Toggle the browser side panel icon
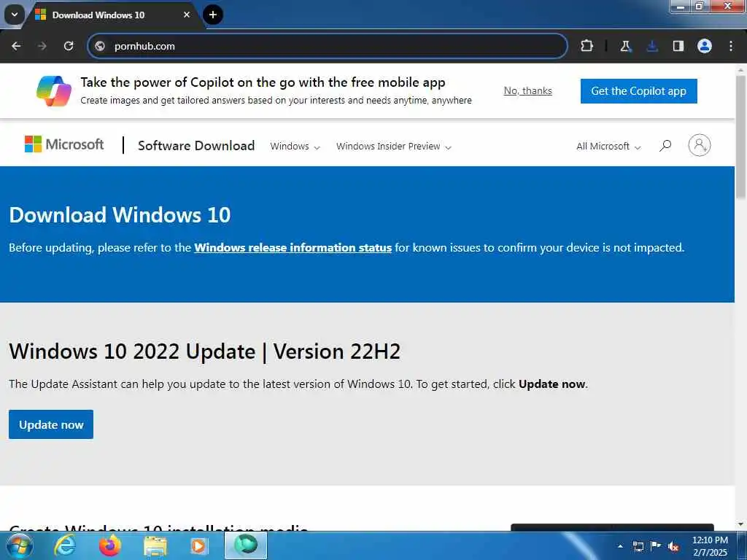The image size is (747, 560). 678,46
